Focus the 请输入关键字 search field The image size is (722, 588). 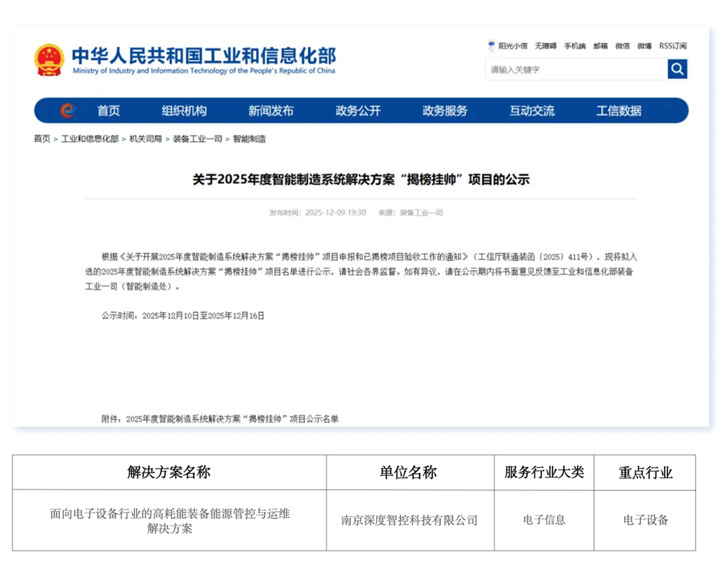pyautogui.click(x=576, y=69)
